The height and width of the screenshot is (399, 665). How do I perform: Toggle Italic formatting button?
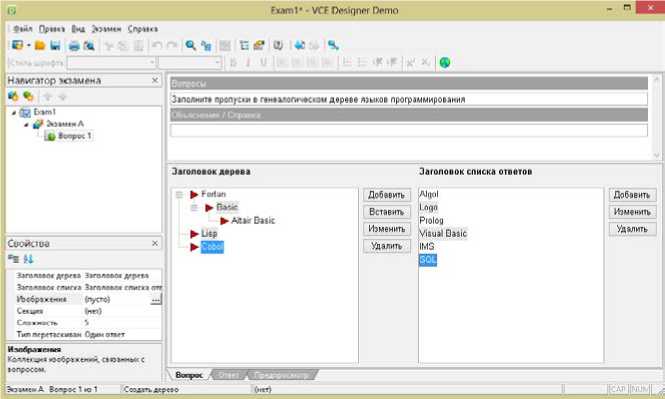coord(248,63)
